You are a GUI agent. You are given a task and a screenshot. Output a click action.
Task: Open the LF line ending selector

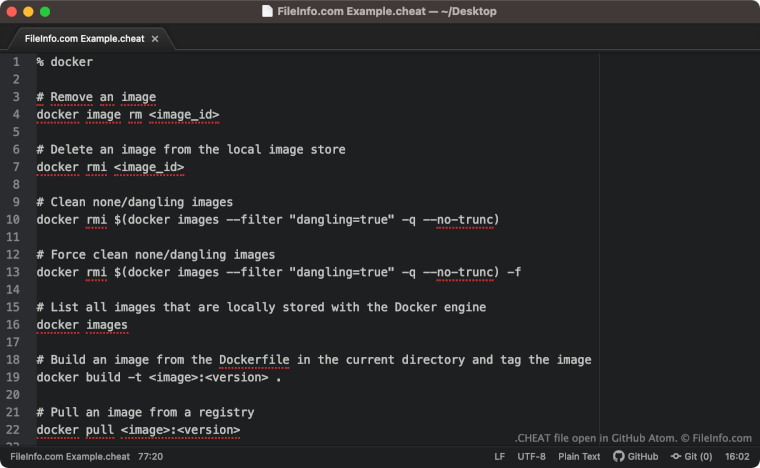[500, 456]
